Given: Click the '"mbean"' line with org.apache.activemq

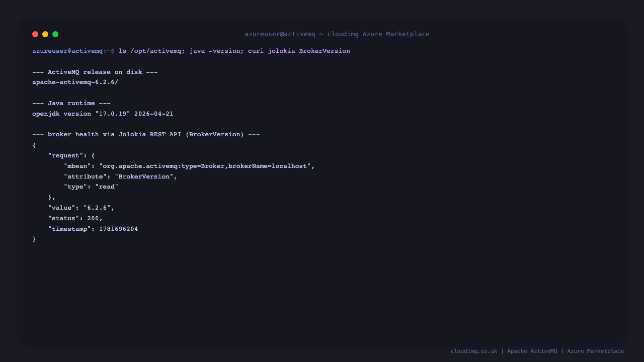Looking at the screenshot, I should point(189,166).
